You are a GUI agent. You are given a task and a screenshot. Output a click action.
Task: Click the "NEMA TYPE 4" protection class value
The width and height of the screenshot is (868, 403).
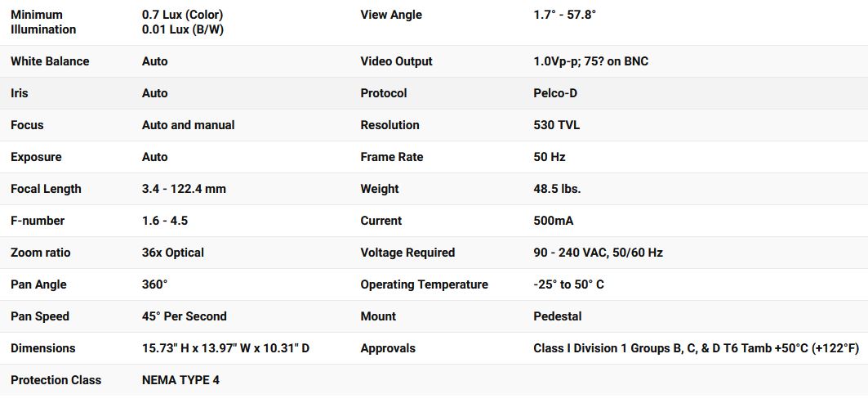(x=180, y=380)
